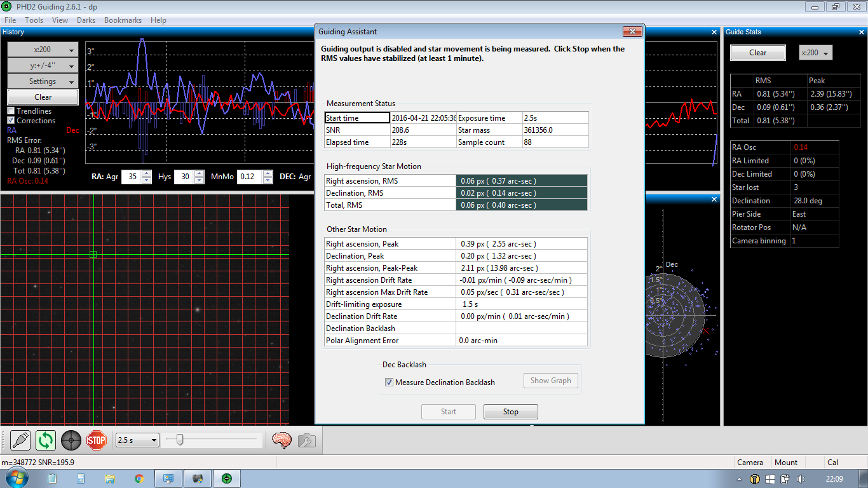Click the camera settings wrench icon
Image resolution: width=868 pixels, height=488 pixels.
[x=306, y=440]
